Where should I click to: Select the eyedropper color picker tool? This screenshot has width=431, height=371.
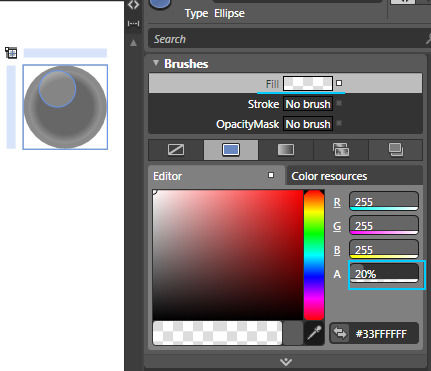click(x=314, y=333)
